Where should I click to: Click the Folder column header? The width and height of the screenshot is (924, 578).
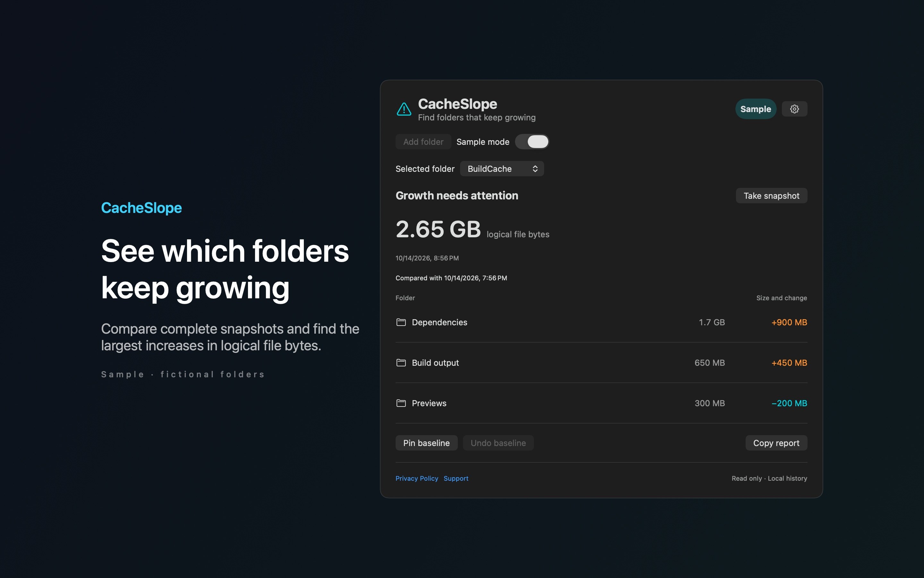click(x=405, y=298)
